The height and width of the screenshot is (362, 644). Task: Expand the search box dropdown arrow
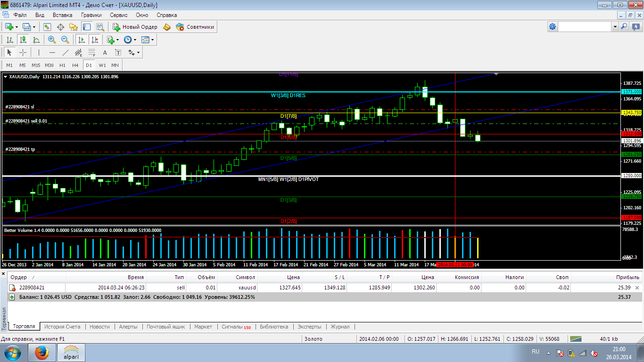click(615, 27)
